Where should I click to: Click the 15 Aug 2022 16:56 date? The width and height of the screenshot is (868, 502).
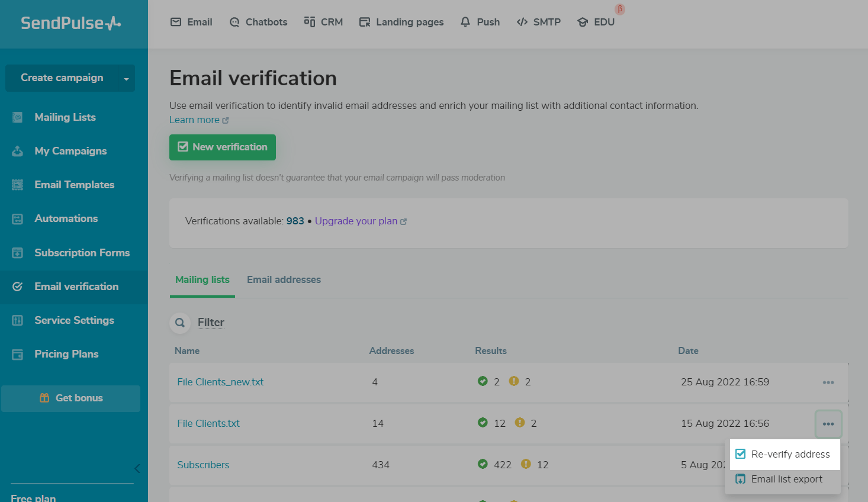tap(725, 423)
